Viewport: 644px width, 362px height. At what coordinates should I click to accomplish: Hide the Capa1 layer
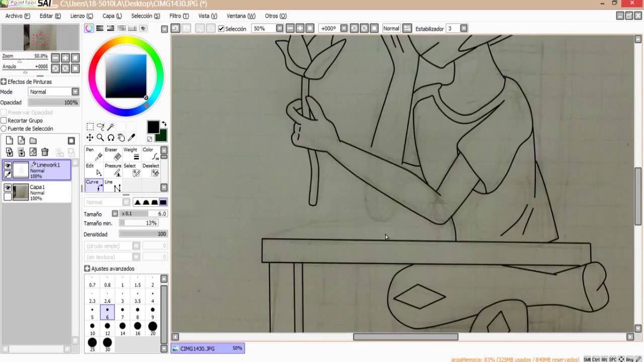click(x=8, y=188)
